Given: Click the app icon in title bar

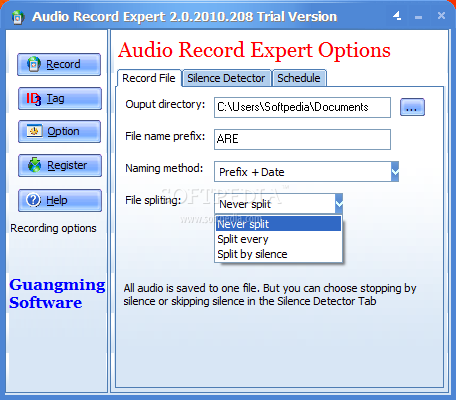Looking at the screenshot, I should (x=18, y=17).
